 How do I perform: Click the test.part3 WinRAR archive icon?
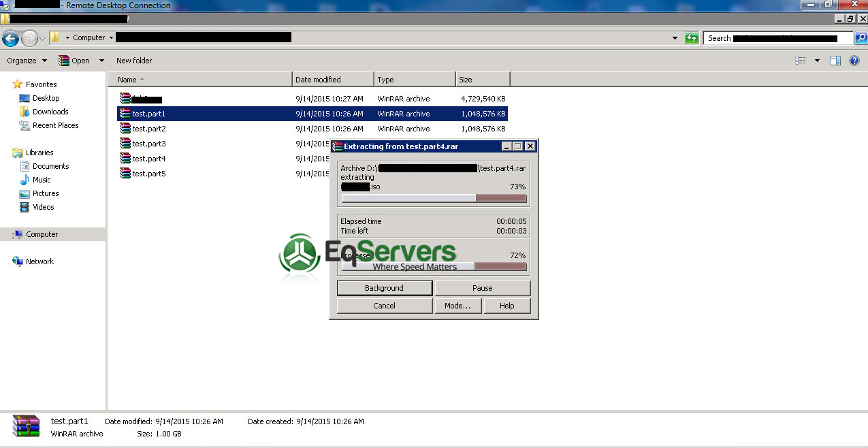125,144
